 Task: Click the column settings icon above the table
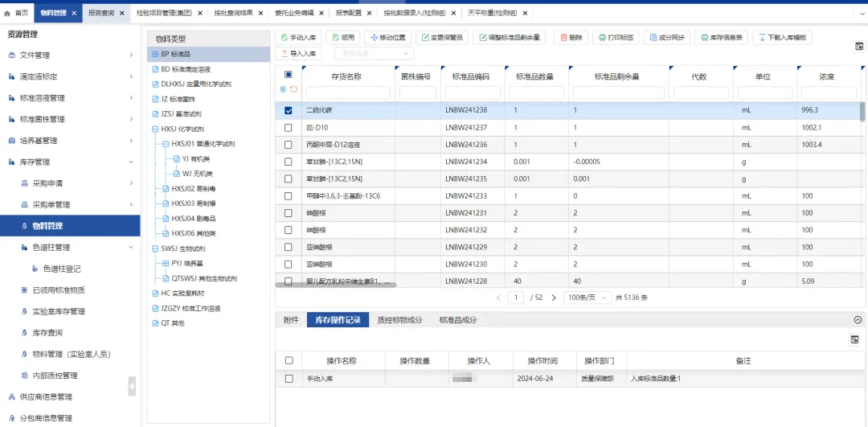[x=858, y=47]
